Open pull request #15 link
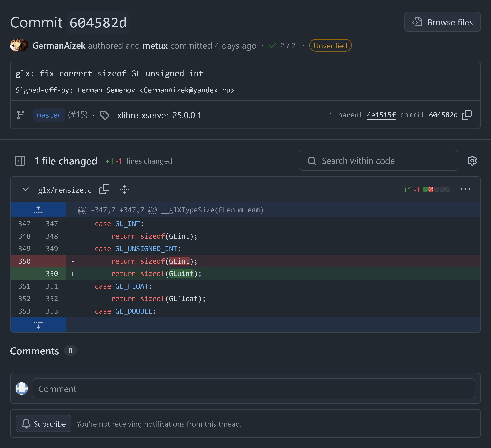 point(78,115)
